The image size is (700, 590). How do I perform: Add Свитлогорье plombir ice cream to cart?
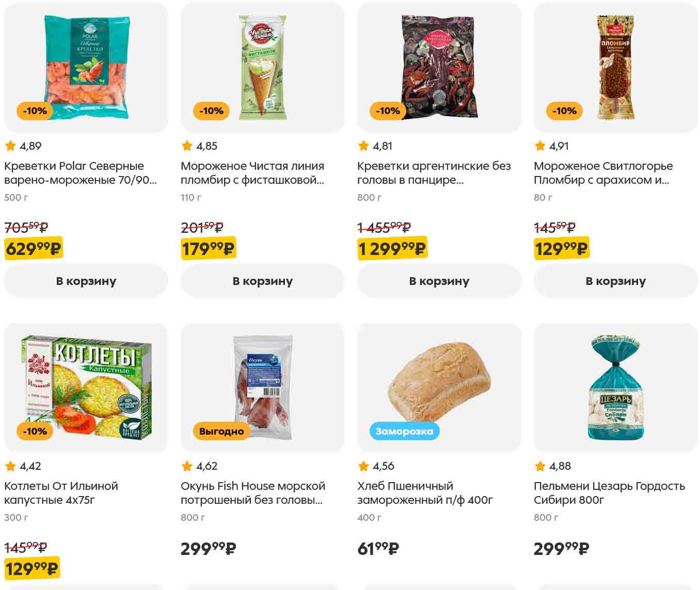[x=615, y=281]
